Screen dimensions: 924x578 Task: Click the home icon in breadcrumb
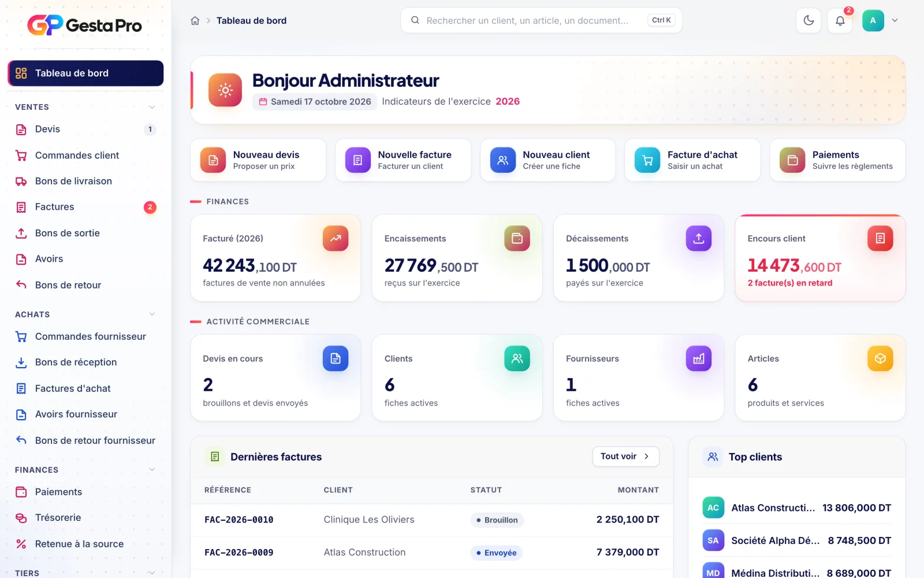point(195,21)
